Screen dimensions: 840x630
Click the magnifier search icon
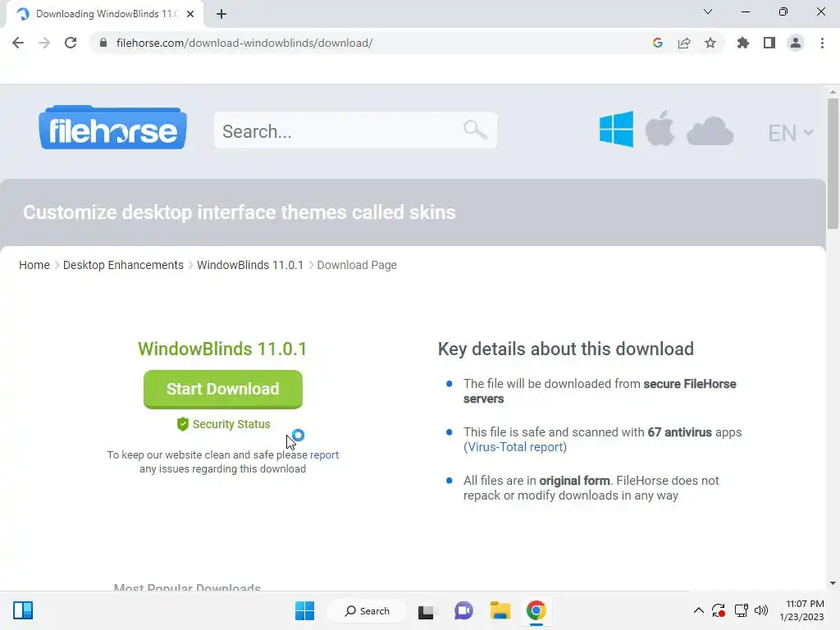coord(475,130)
